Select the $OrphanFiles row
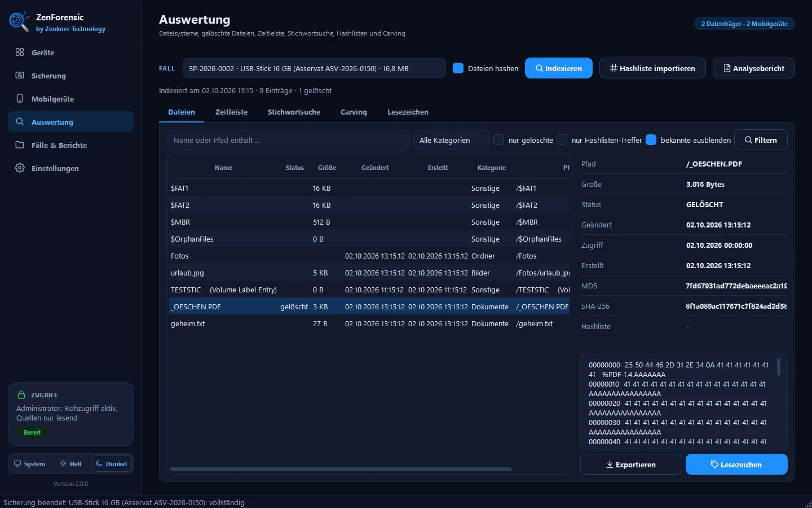Viewport: 812px width, 508px height. tap(369, 239)
